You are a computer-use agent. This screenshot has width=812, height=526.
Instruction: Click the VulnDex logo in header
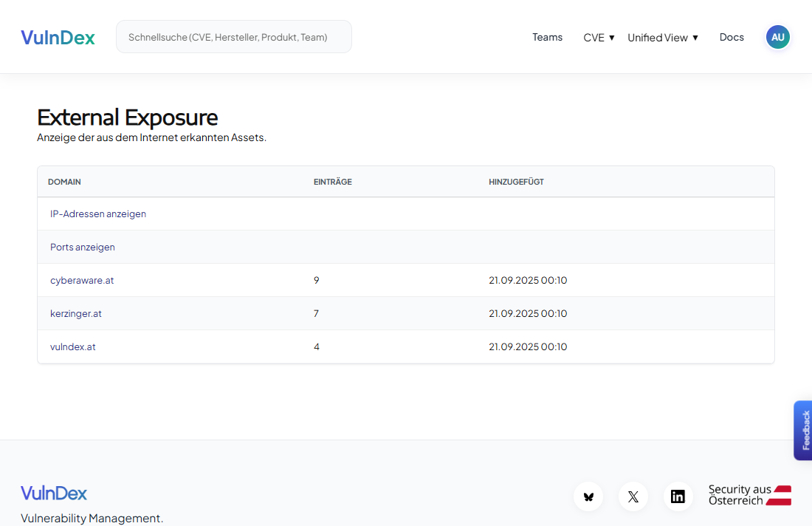click(x=58, y=37)
